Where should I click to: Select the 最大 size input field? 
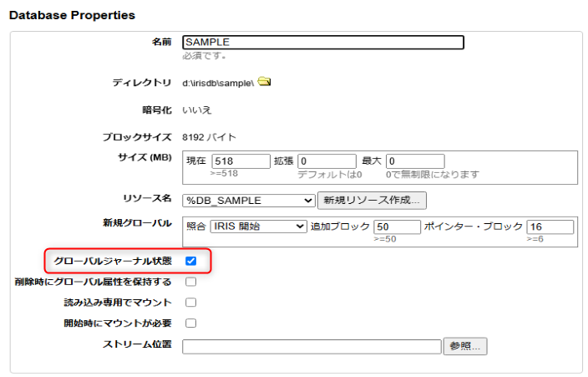pos(414,161)
